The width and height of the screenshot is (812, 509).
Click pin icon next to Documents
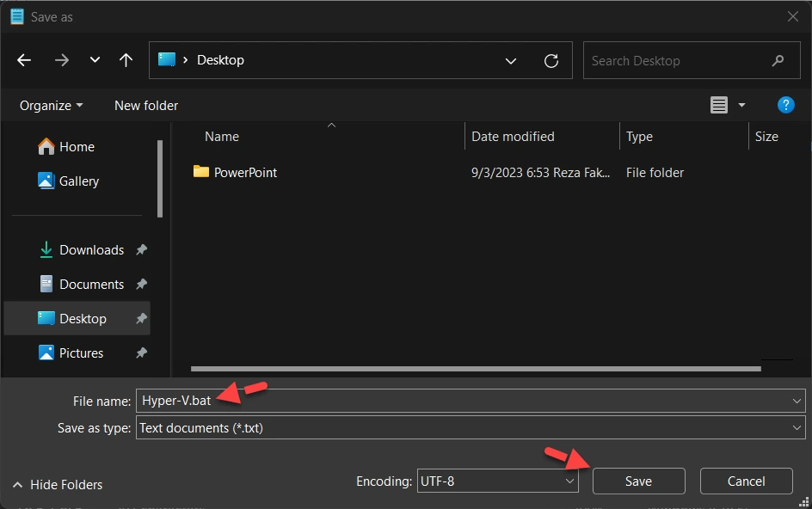(141, 285)
